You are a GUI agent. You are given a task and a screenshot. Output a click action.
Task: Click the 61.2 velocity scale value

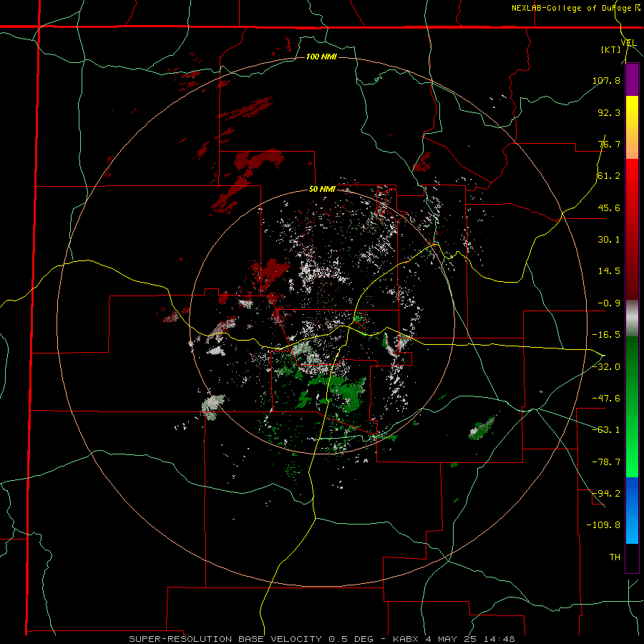pyautogui.click(x=609, y=176)
